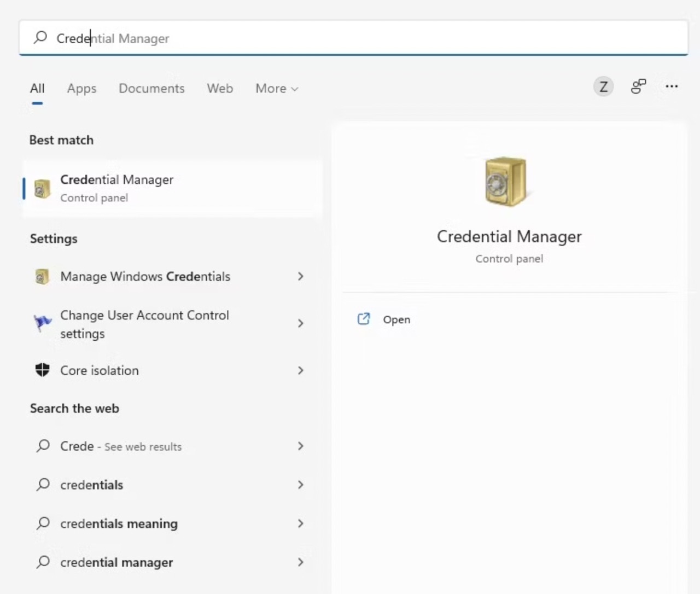The height and width of the screenshot is (594, 700).
Task: Click the external-link icon beside Open
Action: point(364,319)
